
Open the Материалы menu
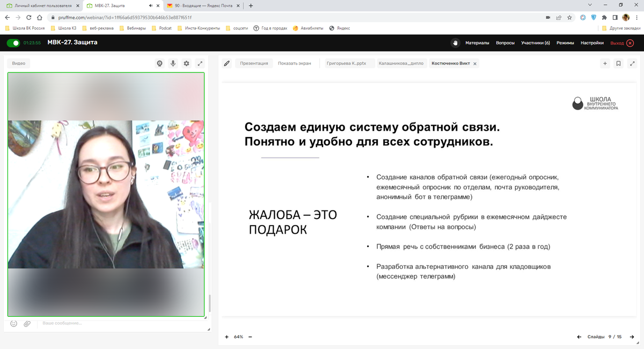point(477,43)
